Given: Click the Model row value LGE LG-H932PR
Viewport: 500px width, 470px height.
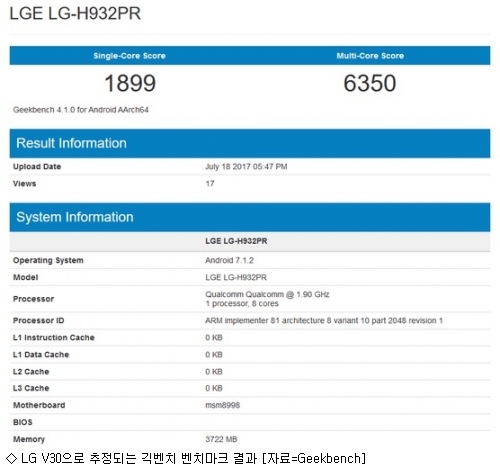Looking at the screenshot, I should [236, 277].
